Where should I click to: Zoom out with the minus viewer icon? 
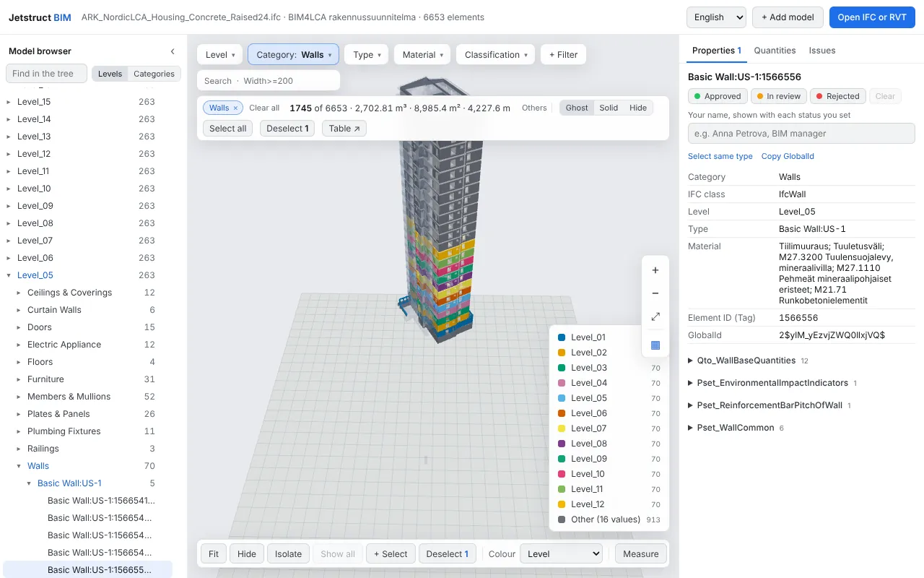click(655, 293)
